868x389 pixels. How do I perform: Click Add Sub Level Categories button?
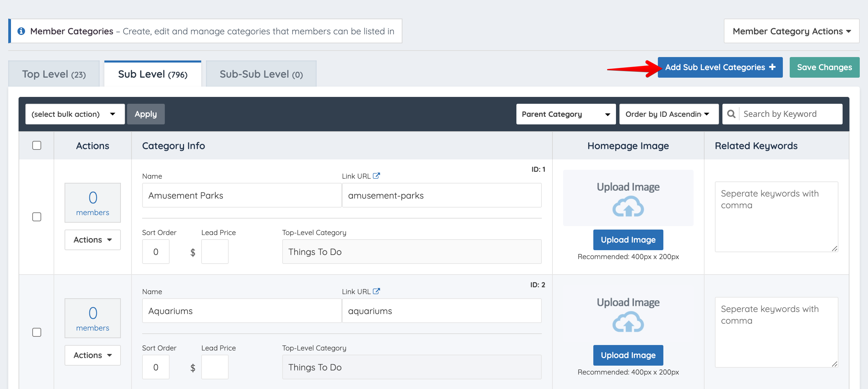(x=720, y=67)
